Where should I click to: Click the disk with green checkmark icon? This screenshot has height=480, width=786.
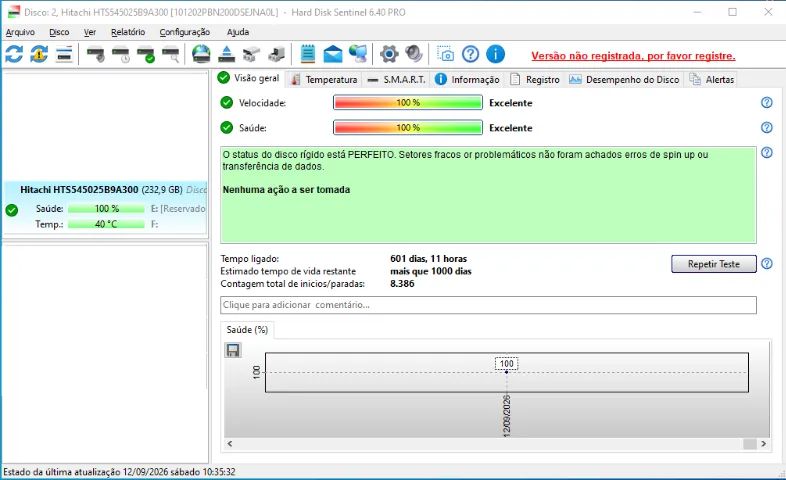146,54
